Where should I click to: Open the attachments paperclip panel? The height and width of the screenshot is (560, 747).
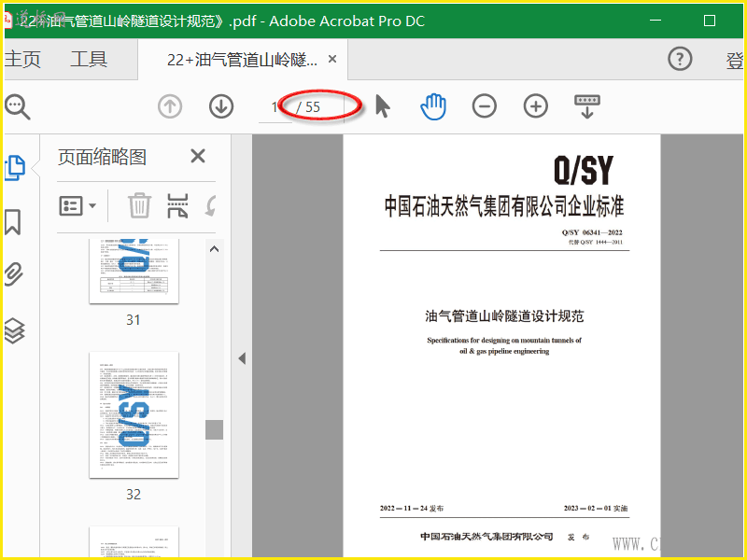pyautogui.click(x=14, y=273)
